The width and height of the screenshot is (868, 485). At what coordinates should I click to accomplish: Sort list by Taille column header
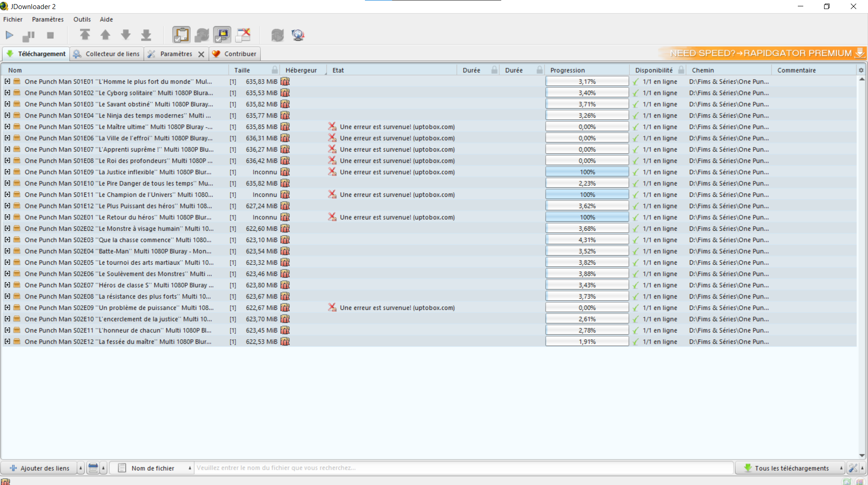[x=242, y=70]
